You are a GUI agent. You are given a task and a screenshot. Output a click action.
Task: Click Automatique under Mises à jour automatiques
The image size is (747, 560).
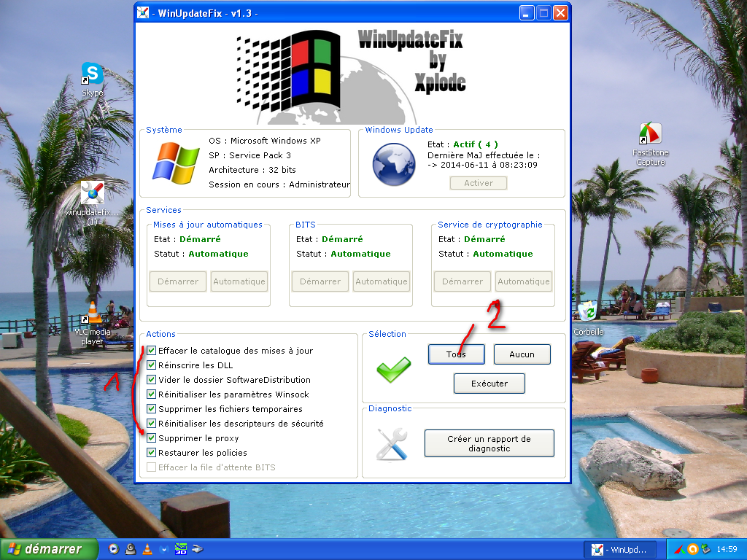point(239,281)
